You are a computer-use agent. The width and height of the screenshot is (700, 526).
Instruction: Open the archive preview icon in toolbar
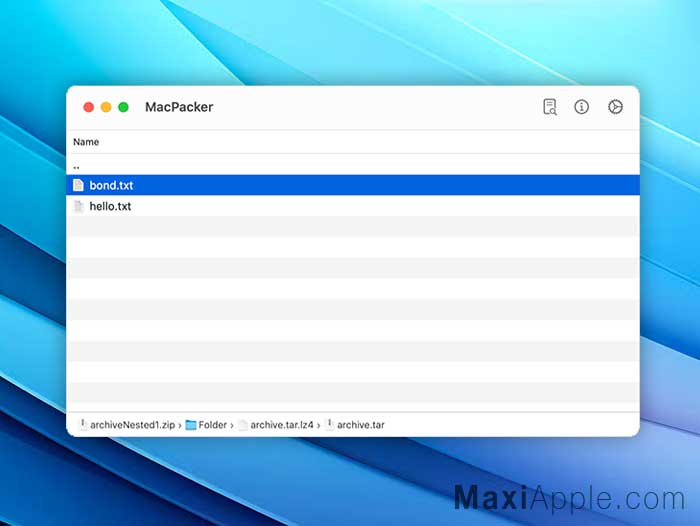tap(550, 107)
